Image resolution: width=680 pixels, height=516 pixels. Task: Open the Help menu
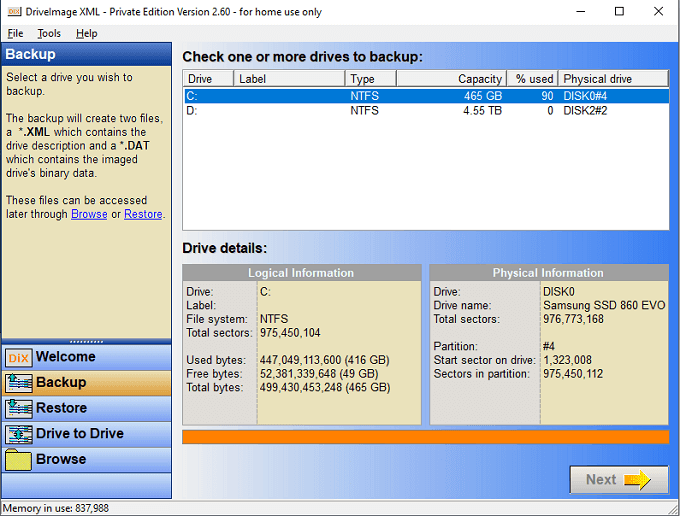click(x=87, y=33)
